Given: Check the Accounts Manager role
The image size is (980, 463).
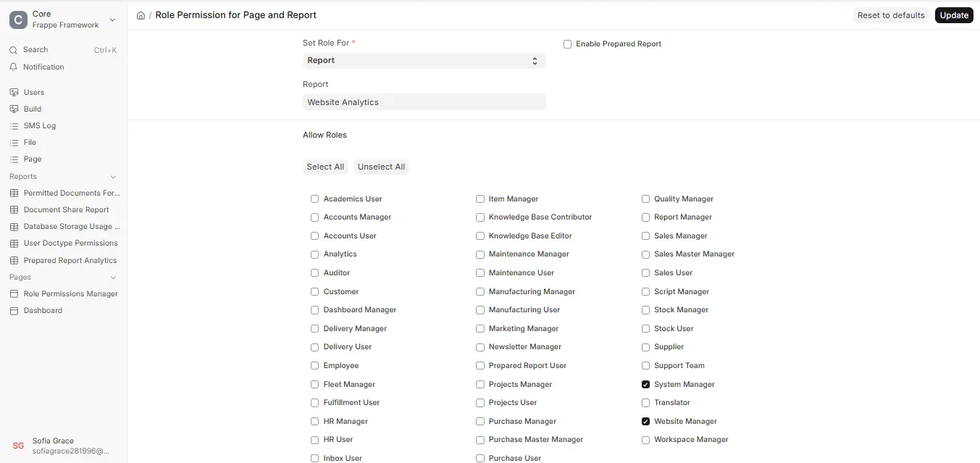Looking at the screenshot, I should 314,217.
